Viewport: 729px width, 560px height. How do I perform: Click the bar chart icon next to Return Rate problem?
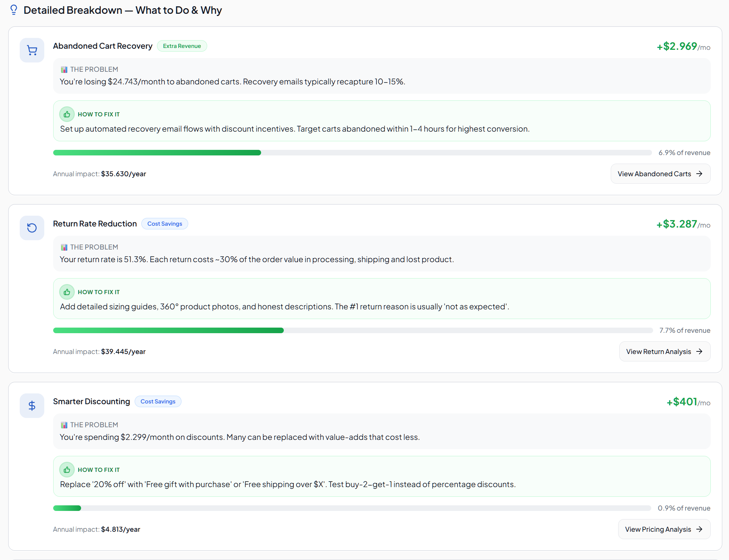point(64,247)
